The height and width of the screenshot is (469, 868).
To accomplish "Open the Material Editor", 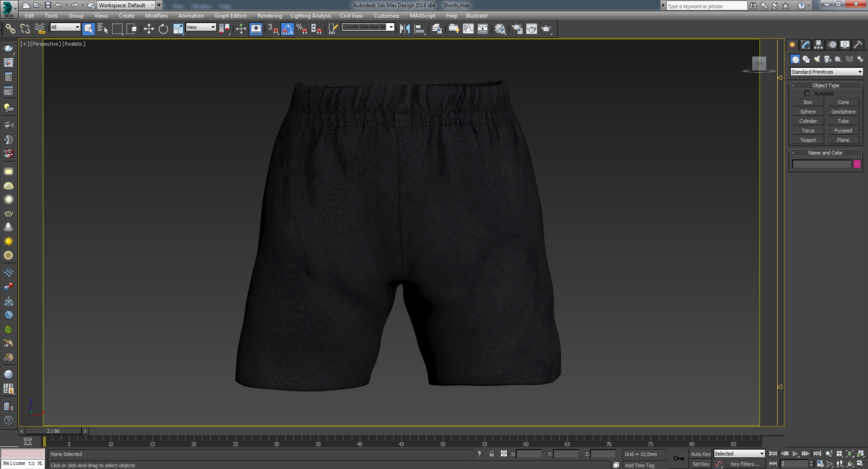I will click(500, 29).
